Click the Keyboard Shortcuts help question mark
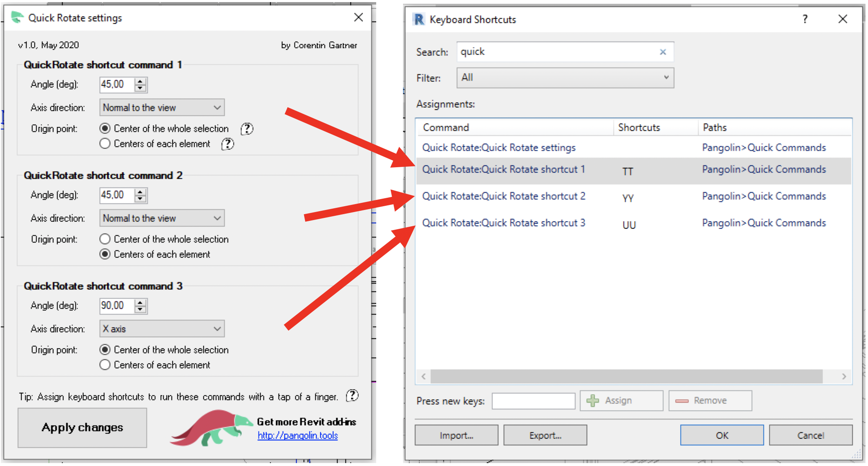Screen dimensions: 868x466 click(805, 19)
